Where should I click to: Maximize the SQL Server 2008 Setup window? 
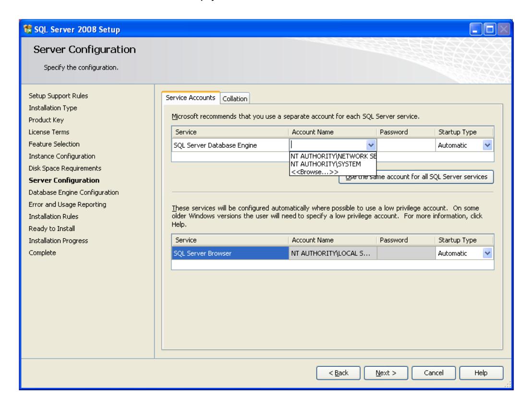pos(490,29)
